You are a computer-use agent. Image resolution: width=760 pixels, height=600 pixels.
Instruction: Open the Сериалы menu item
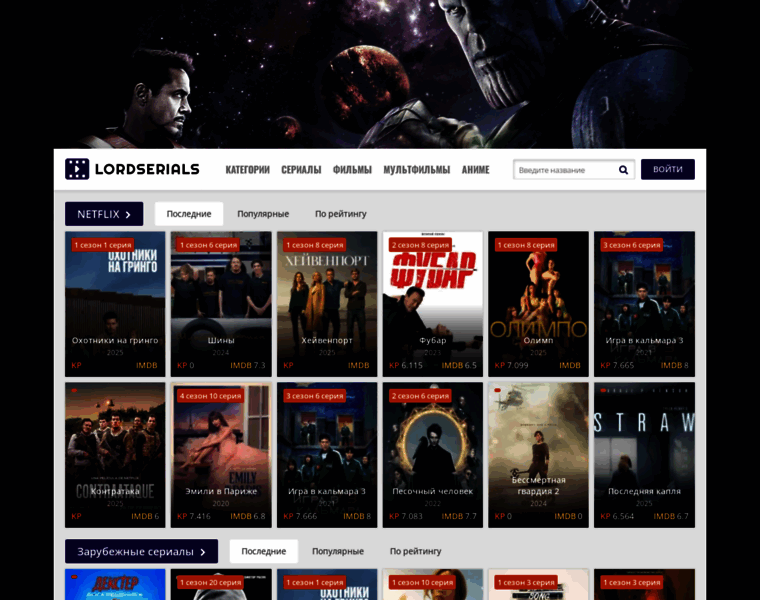coord(301,170)
